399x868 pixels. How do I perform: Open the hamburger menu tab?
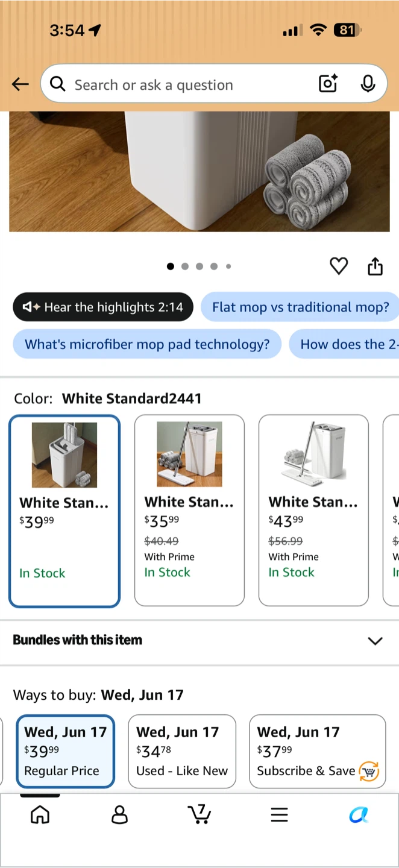(279, 815)
